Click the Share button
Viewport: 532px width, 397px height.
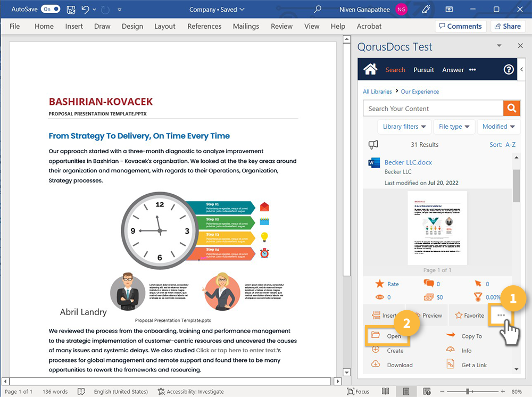[508, 26]
